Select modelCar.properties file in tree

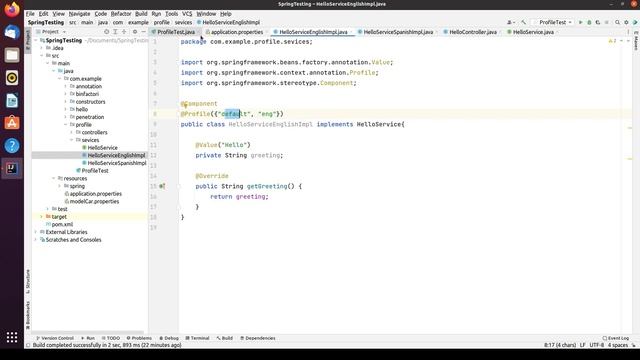coord(94,201)
